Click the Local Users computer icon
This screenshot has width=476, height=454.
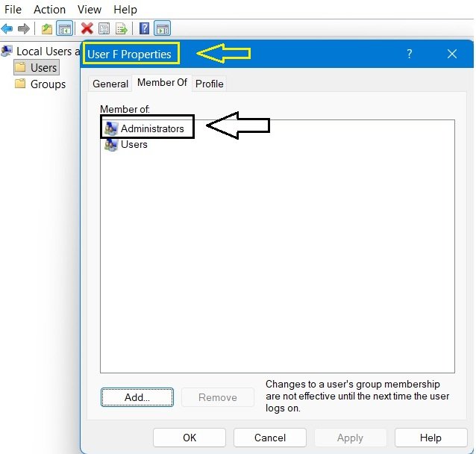[x=7, y=51]
